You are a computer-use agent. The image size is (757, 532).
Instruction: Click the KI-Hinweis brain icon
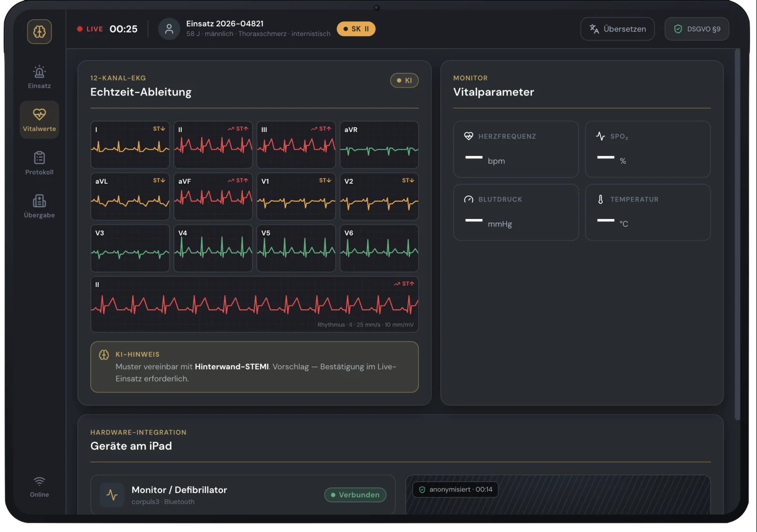104,355
